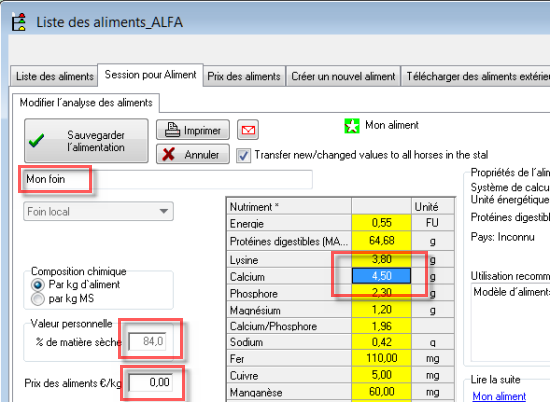Click the Calcium row label

click(289, 276)
